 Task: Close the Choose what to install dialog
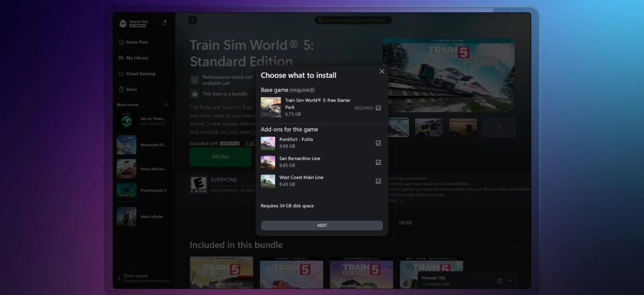pyautogui.click(x=382, y=71)
